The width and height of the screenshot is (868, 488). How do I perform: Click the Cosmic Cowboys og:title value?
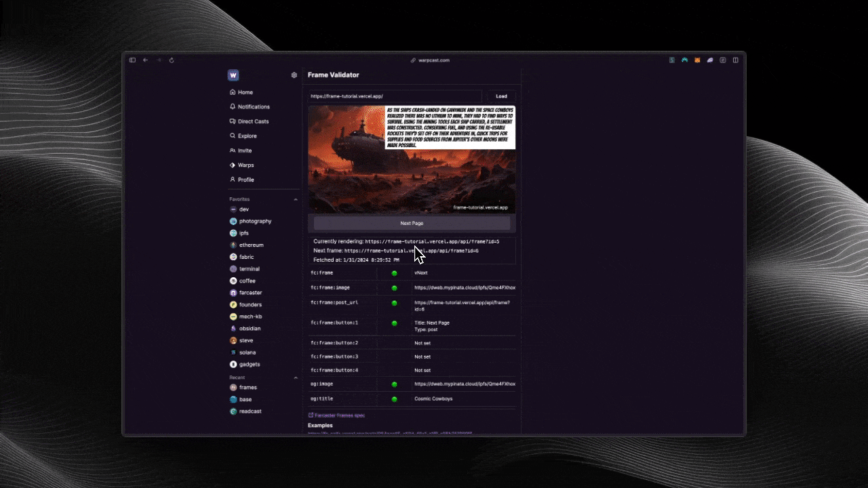tap(433, 399)
